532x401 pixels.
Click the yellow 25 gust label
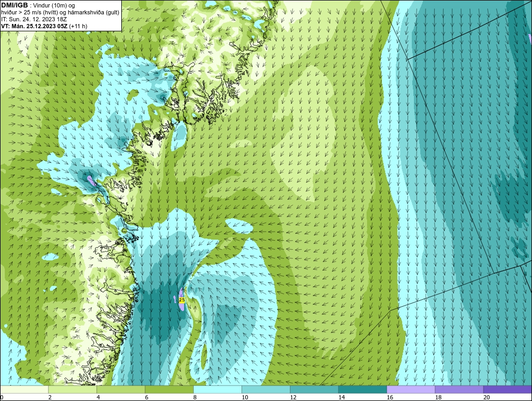[x=181, y=300]
